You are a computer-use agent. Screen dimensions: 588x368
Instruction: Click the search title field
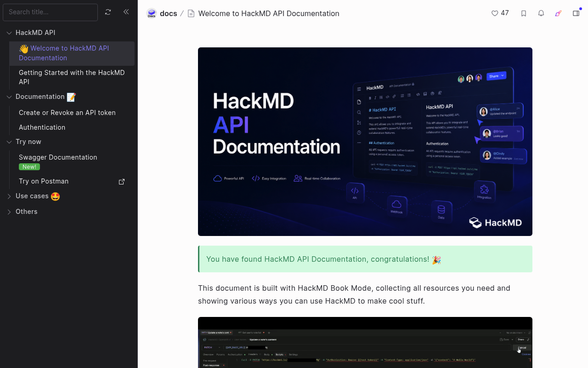click(51, 12)
